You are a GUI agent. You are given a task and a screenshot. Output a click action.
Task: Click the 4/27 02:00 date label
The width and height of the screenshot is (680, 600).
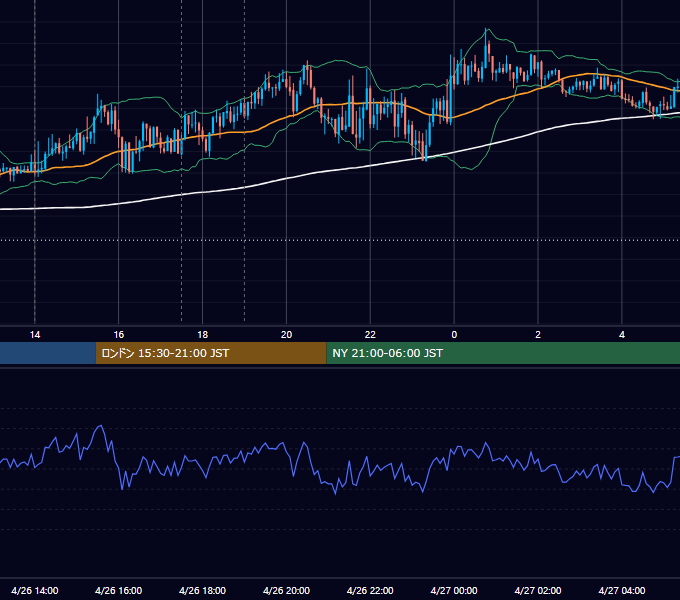(x=538, y=590)
